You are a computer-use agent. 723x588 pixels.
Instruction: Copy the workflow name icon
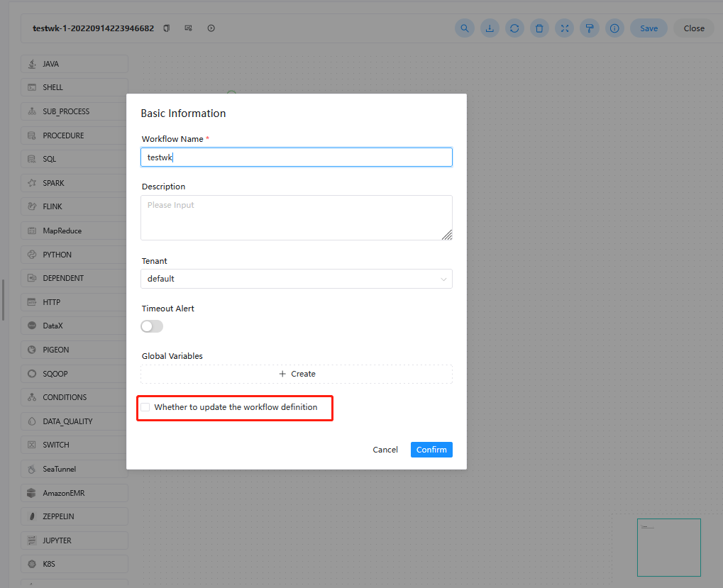[x=167, y=28]
